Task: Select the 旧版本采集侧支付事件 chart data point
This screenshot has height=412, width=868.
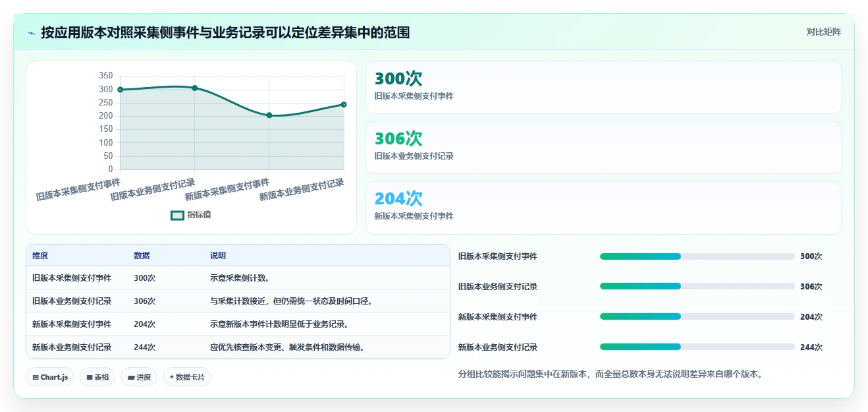Action: [x=121, y=90]
